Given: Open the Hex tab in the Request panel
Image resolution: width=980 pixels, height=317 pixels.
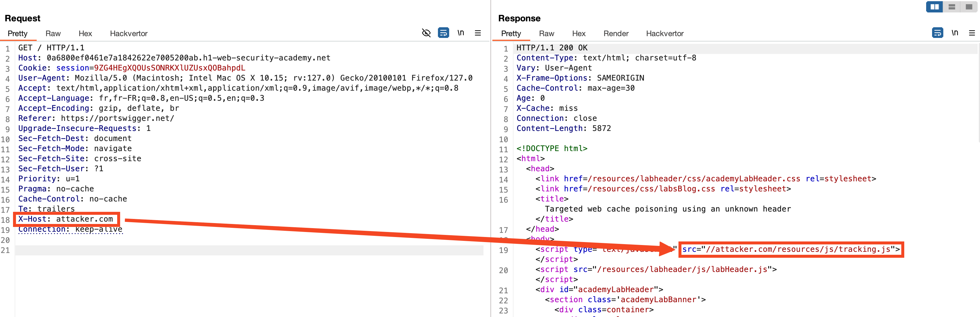Looking at the screenshot, I should click(85, 33).
